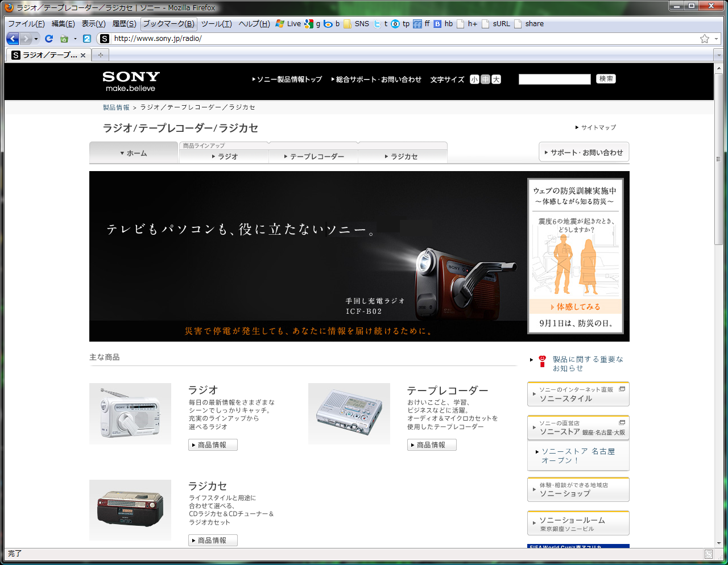This screenshot has width=728, height=565.
Task: Open the ヘルプ(H) menu
Action: tap(254, 24)
